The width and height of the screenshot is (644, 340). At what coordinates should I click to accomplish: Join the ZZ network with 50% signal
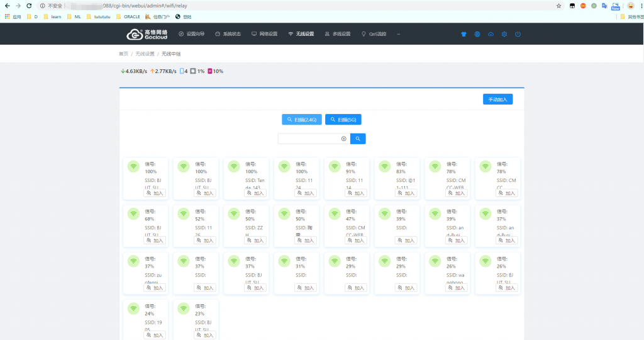255,241
